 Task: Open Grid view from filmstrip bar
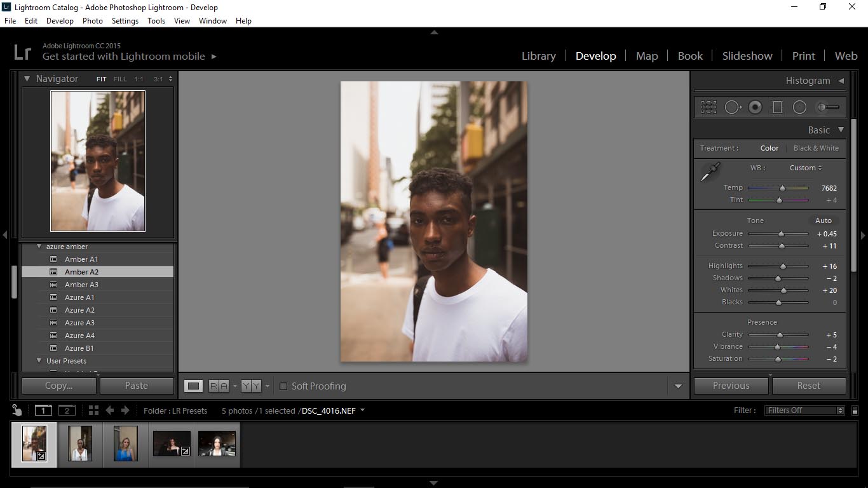coord(93,410)
